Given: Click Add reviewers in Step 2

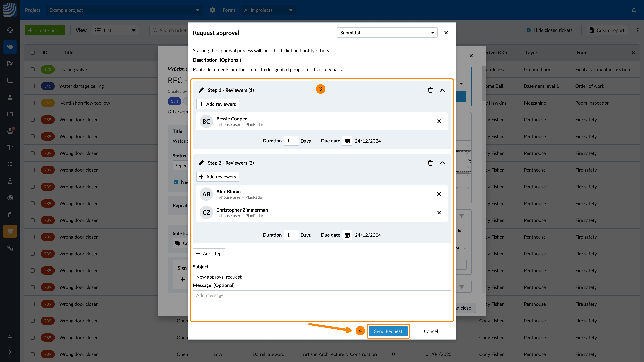Looking at the screenshot, I should [x=218, y=177].
